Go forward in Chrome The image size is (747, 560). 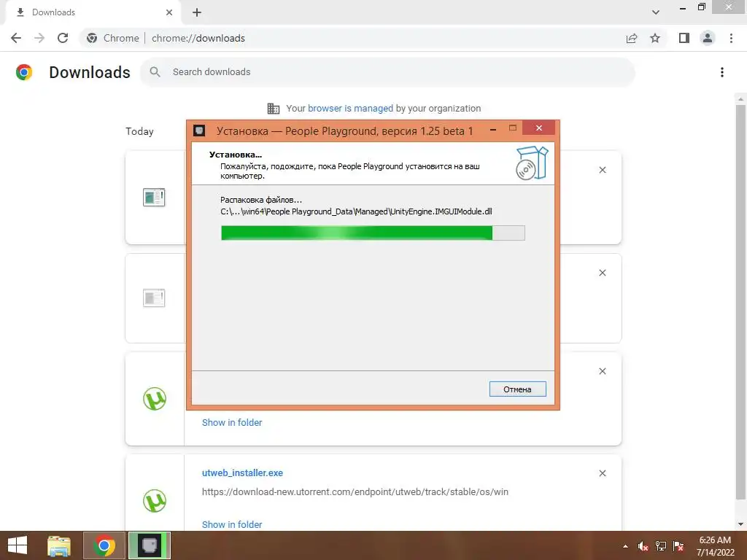point(39,38)
